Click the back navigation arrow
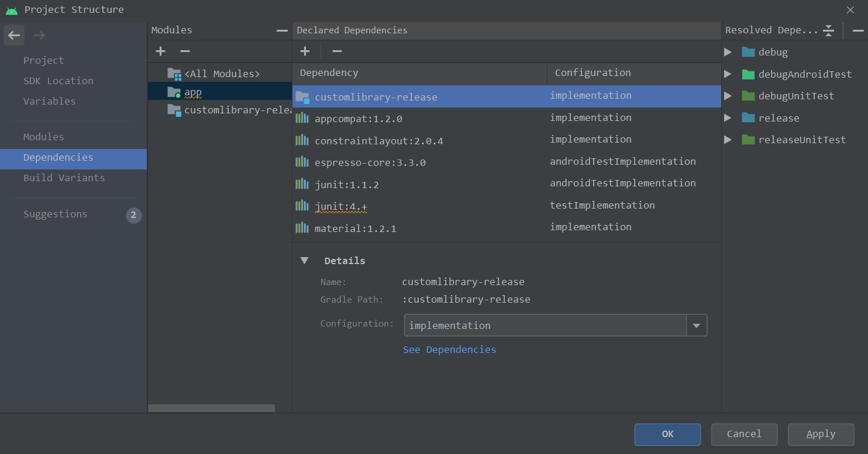Image resolution: width=868 pixels, height=454 pixels. click(14, 36)
